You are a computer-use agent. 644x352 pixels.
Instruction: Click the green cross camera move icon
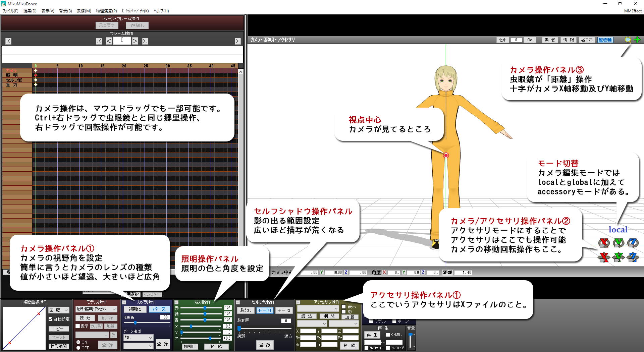637,40
